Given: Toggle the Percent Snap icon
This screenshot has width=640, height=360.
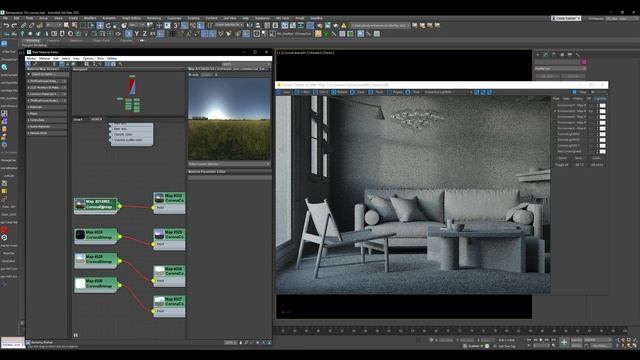Looking at the screenshot, I should (193, 25).
